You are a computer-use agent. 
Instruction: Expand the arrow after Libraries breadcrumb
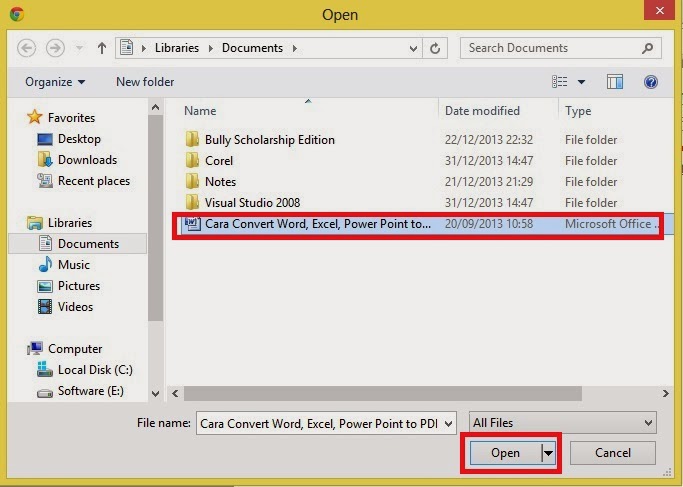tap(211, 48)
